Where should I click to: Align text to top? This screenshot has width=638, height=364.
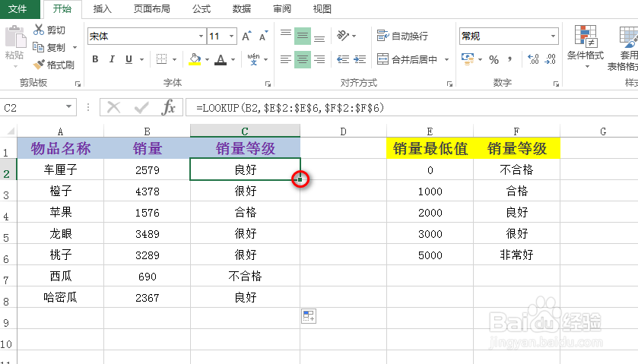coord(286,36)
